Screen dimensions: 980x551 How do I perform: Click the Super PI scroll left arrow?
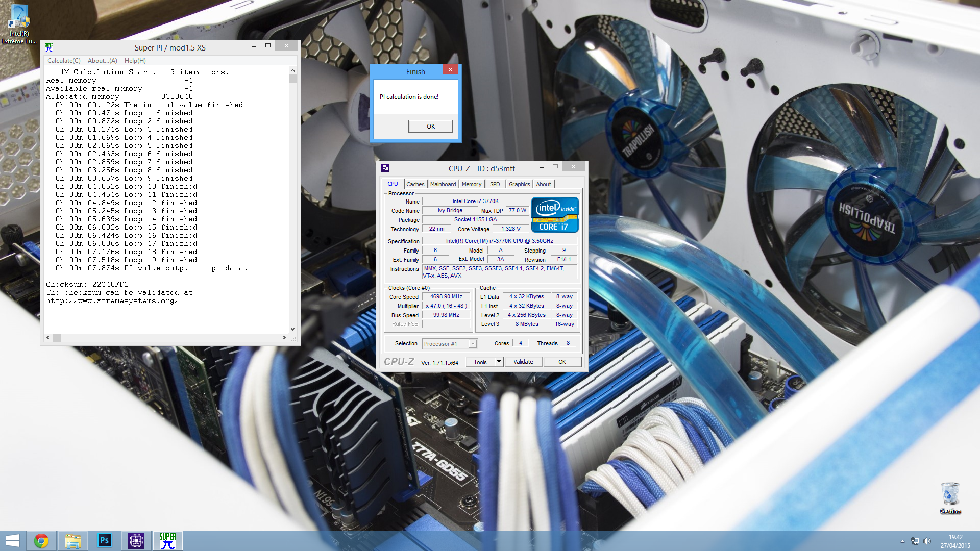point(48,338)
